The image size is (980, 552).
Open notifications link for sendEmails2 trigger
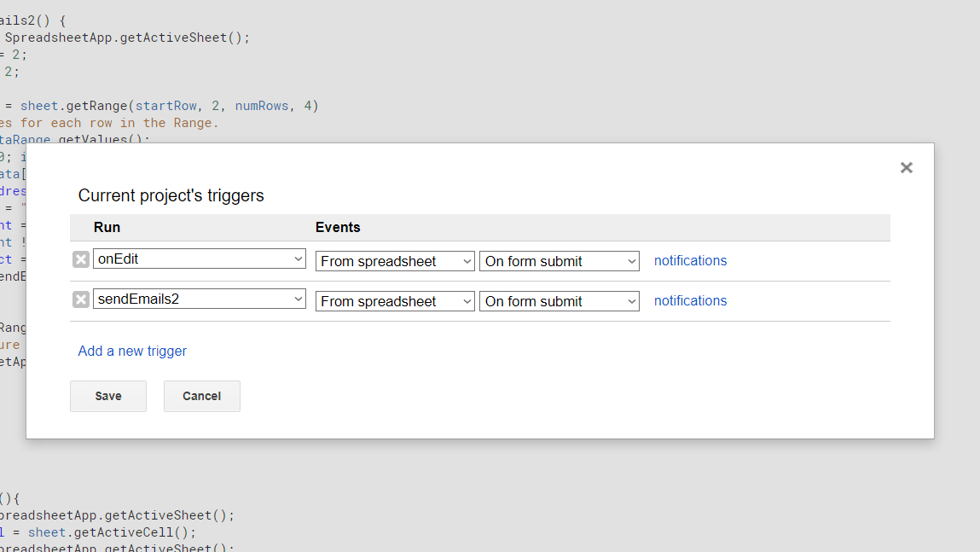click(690, 301)
